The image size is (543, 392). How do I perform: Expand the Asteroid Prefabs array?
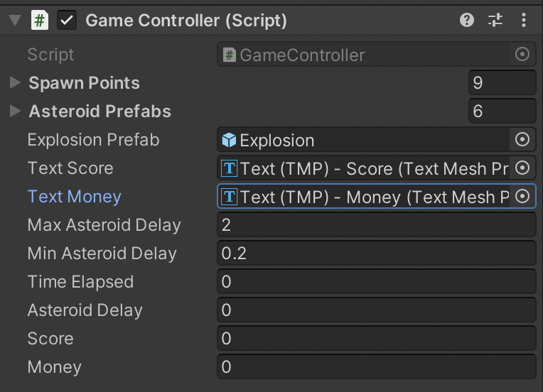pos(15,111)
